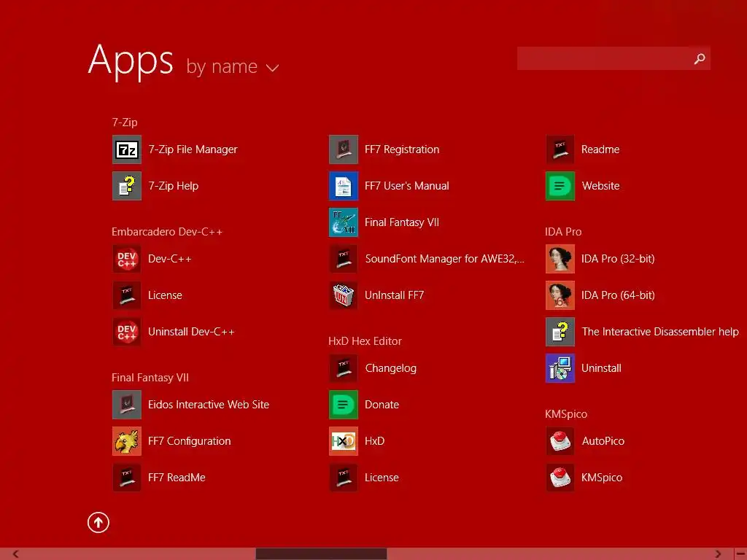Image resolution: width=747 pixels, height=560 pixels.
Task: Select the Final Fantasy VII group header
Action: (150, 378)
